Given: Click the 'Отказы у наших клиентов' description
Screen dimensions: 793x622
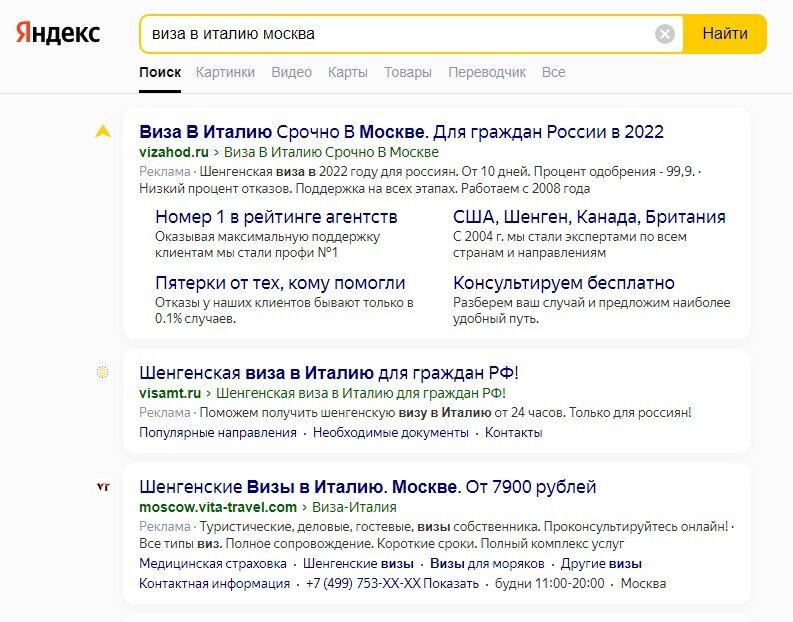Looking at the screenshot, I should pyautogui.click(x=284, y=310).
